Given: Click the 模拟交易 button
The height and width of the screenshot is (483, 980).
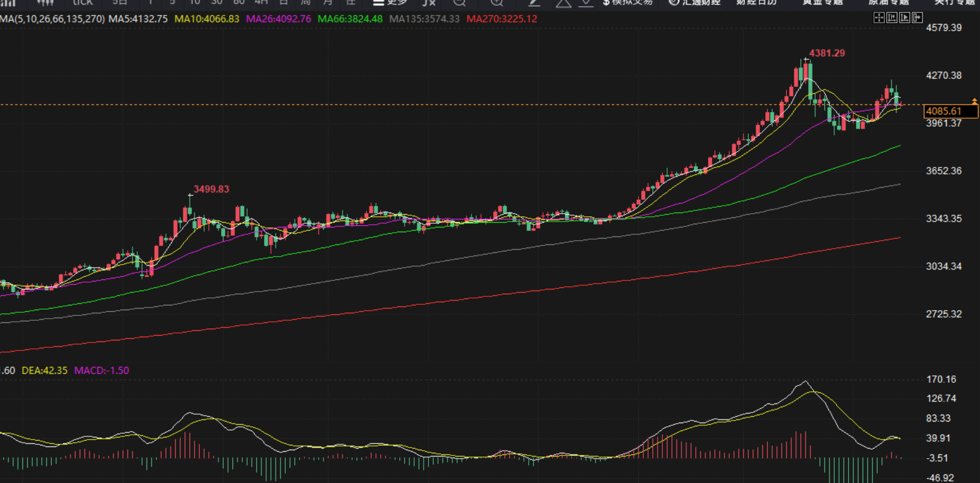Looking at the screenshot, I should pyautogui.click(x=627, y=3).
